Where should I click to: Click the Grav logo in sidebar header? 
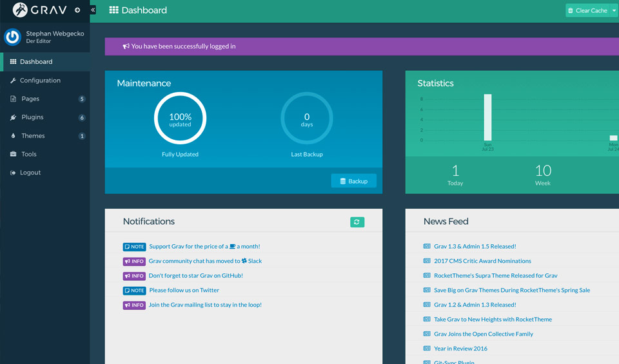(x=39, y=10)
